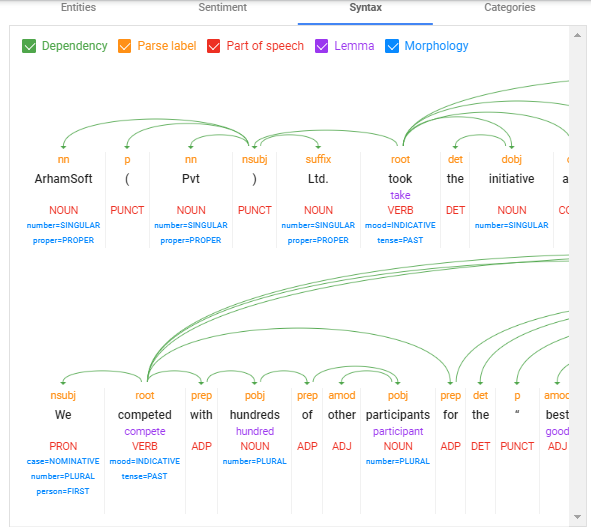Select the 'participants' token
591x527 pixels.
click(x=398, y=415)
